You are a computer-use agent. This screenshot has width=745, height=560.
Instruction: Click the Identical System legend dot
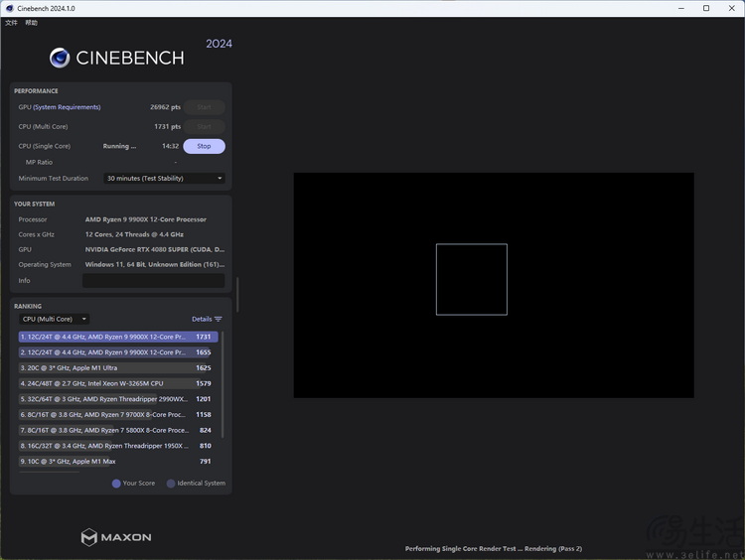(x=171, y=484)
